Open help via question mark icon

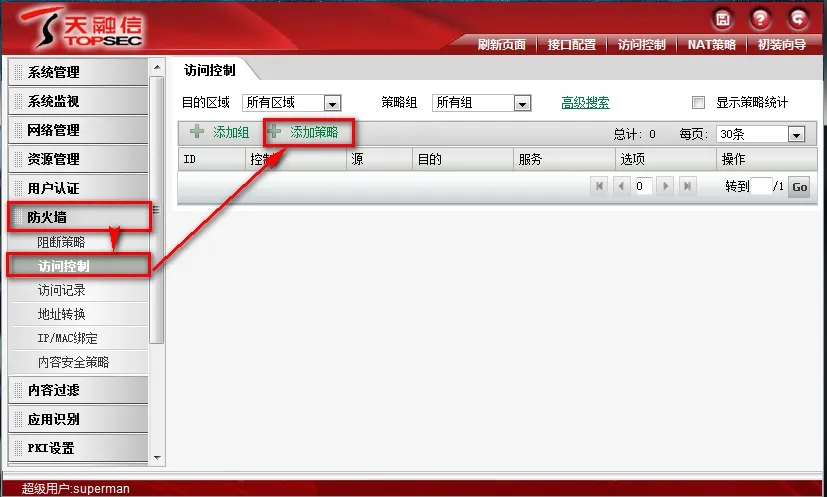click(760, 20)
